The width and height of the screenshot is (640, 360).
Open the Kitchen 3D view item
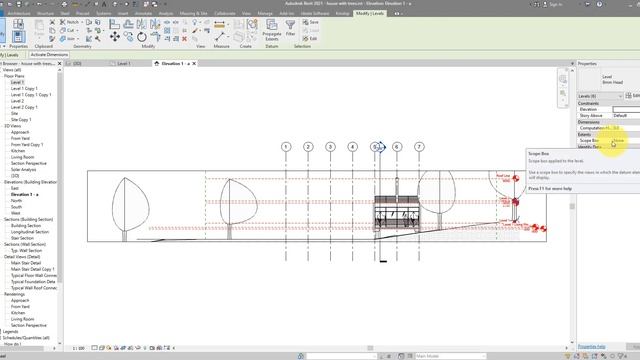tap(18, 151)
